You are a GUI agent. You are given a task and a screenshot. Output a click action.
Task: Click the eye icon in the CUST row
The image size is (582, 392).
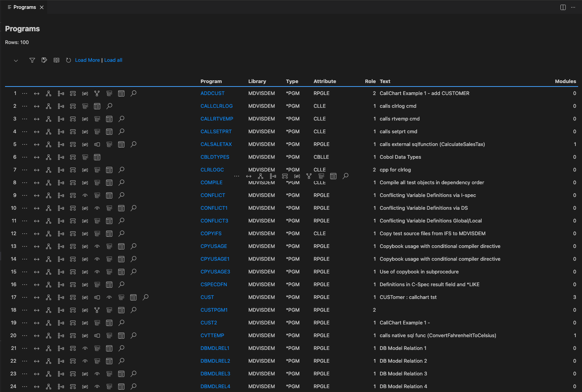(109, 297)
